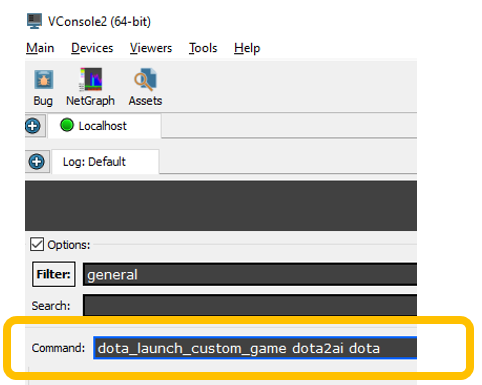Add a new log tab with plus icon beside Log: Default
The height and width of the screenshot is (385, 482).
[37, 162]
